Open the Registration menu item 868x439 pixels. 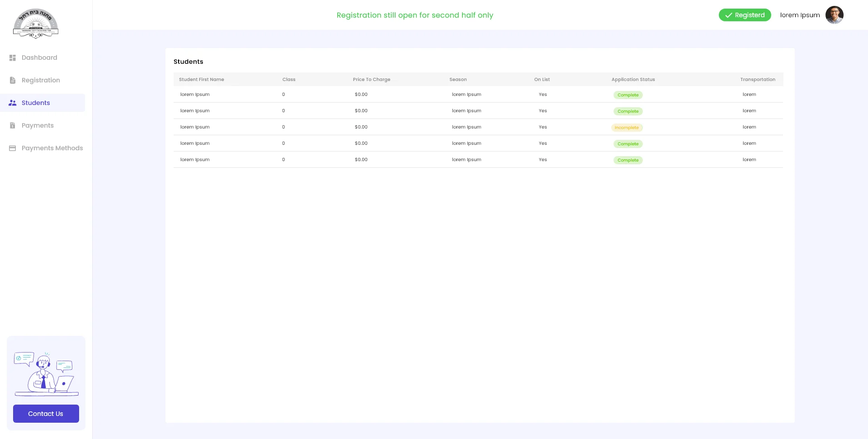click(41, 80)
